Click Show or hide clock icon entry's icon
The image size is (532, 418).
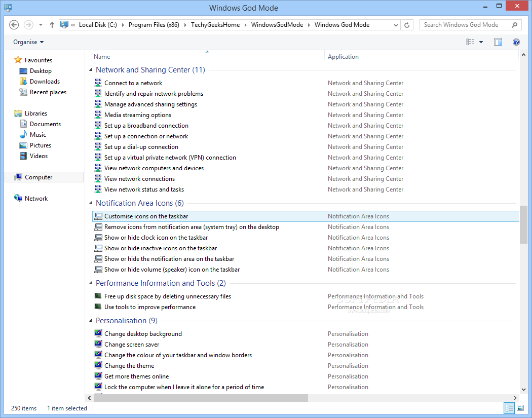pos(98,238)
